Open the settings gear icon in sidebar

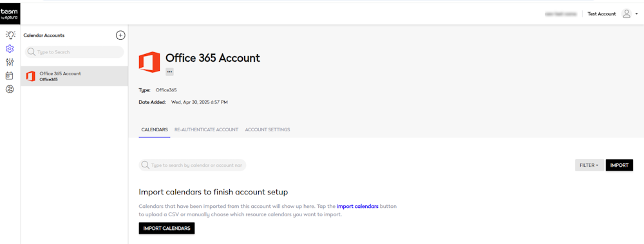(x=10, y=49)
